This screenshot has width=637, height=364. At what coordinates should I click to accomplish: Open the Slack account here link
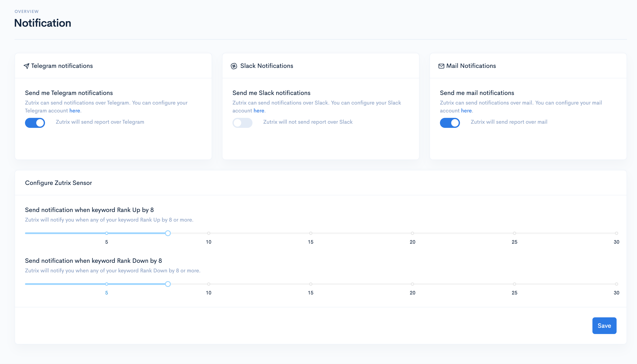click(x=259, y=111)
